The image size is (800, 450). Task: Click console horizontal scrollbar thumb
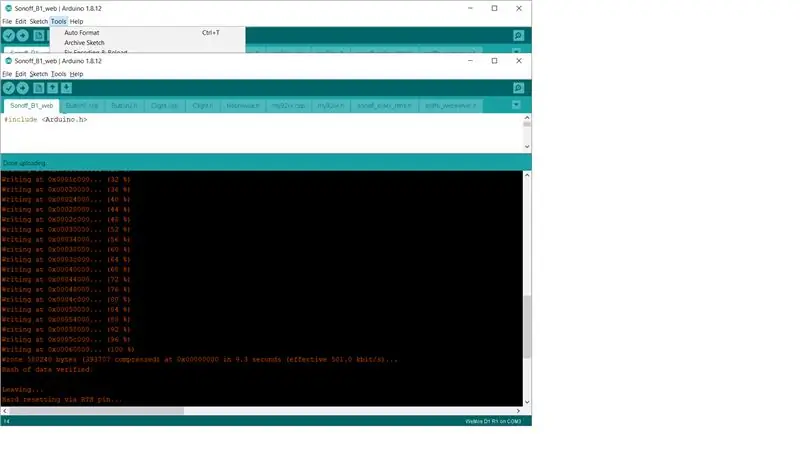96,411
